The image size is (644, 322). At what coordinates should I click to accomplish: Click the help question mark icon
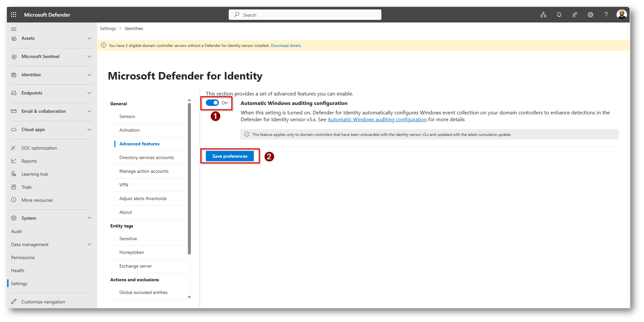click(606, 15)
